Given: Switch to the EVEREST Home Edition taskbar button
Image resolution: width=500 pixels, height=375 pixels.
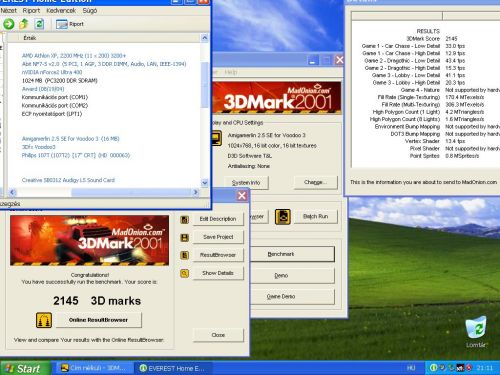Looking at the screenshot, I should coord(172,368).
